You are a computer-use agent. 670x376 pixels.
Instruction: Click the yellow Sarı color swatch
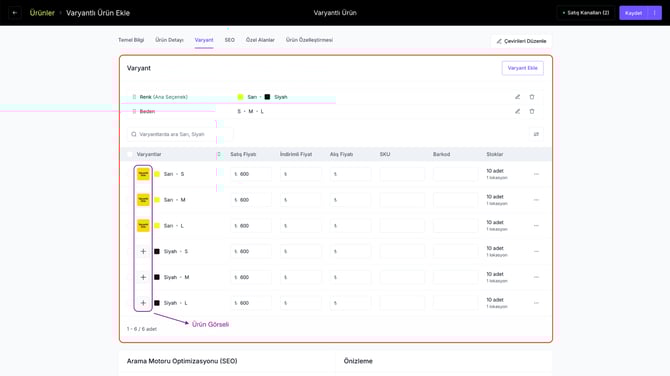pos(241,97)
